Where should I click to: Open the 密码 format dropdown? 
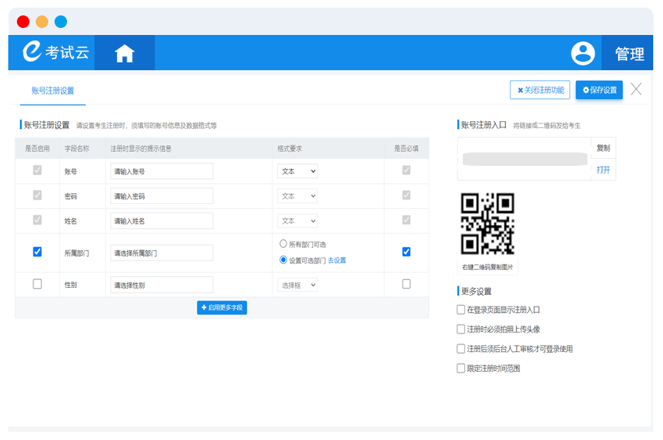pos(297,196)
